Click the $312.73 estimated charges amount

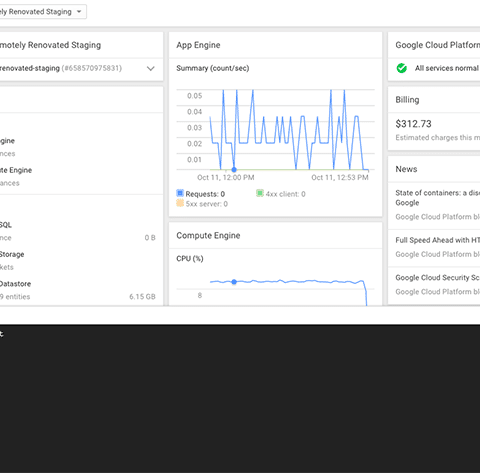[x=413, y=124]
